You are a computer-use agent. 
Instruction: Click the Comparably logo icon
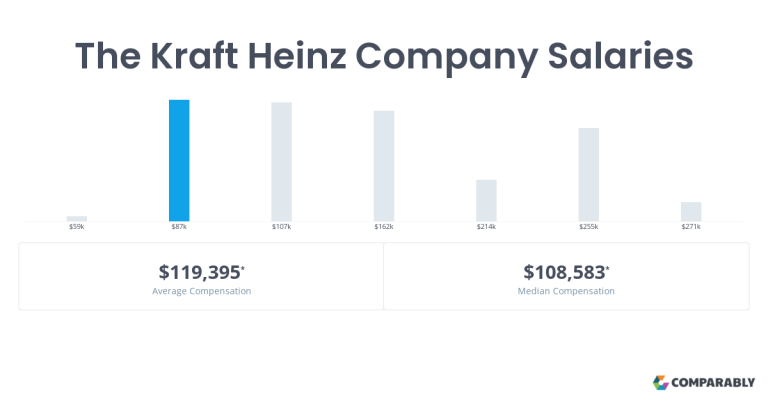661,382
